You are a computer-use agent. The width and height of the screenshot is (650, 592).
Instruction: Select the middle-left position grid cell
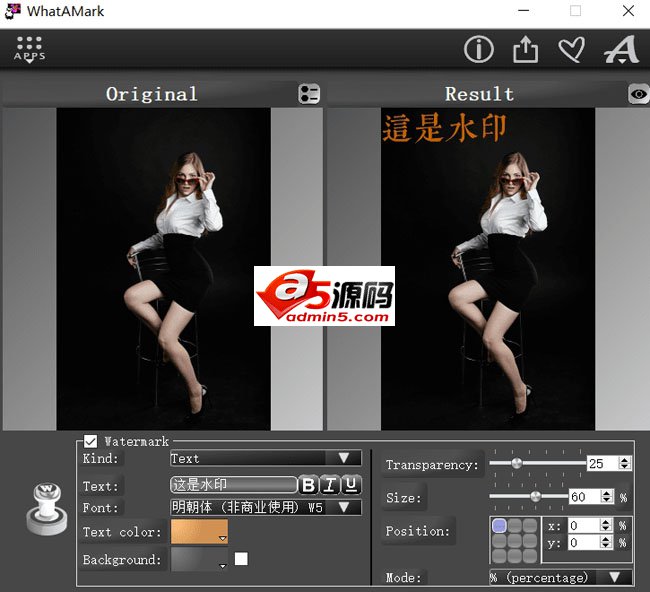[x=499, y=541]
